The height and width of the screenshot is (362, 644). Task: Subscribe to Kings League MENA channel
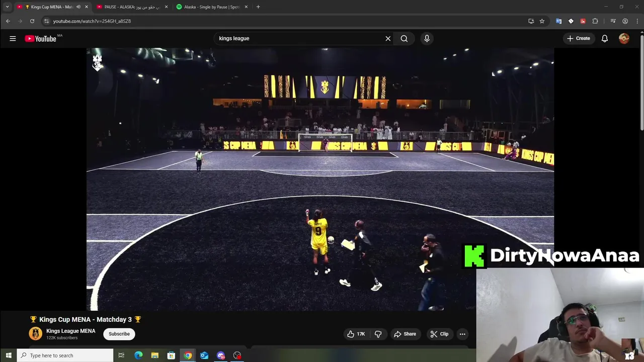pyautogui.click(x=119, y=334)
